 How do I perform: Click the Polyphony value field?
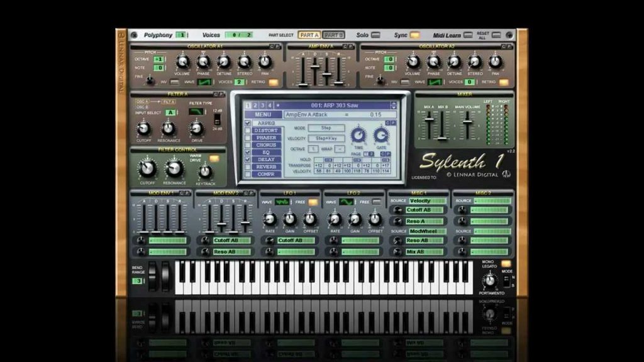coord(181,35)
